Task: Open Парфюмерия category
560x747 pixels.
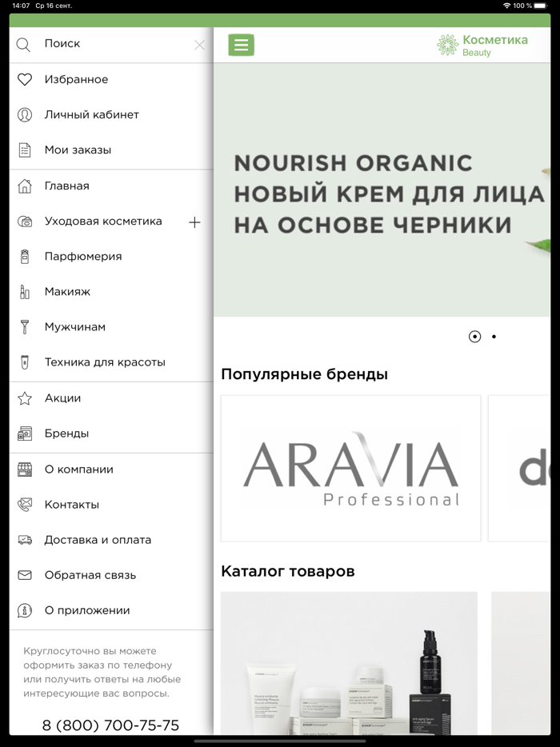Action: pos(111,256)
